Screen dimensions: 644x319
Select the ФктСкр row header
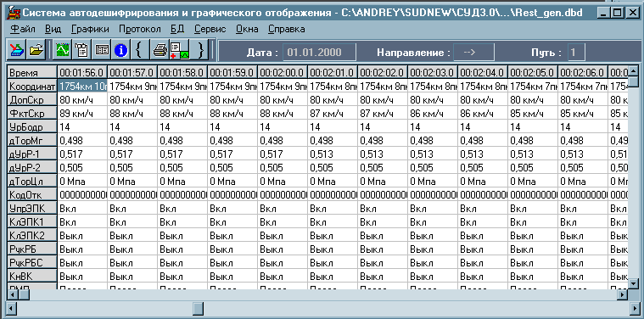tap(32, 113)
